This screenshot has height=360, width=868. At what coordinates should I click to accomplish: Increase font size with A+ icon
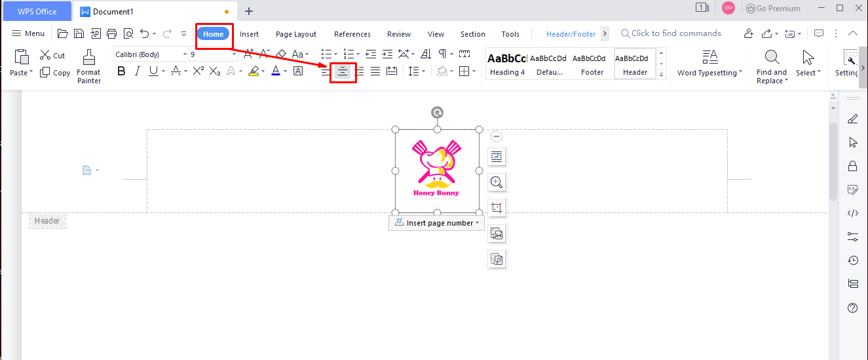pos(248,54)
